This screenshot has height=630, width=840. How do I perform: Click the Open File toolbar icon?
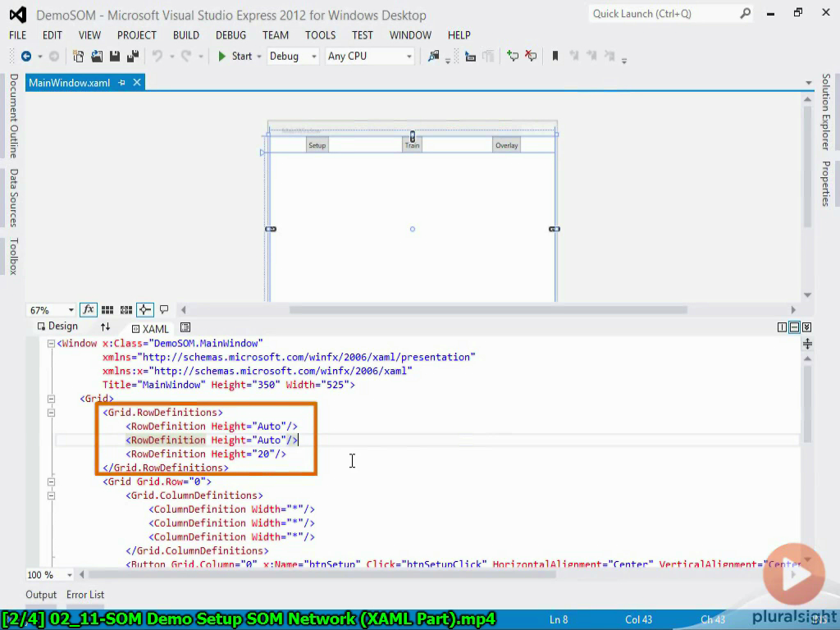click(x=97, y=56)
